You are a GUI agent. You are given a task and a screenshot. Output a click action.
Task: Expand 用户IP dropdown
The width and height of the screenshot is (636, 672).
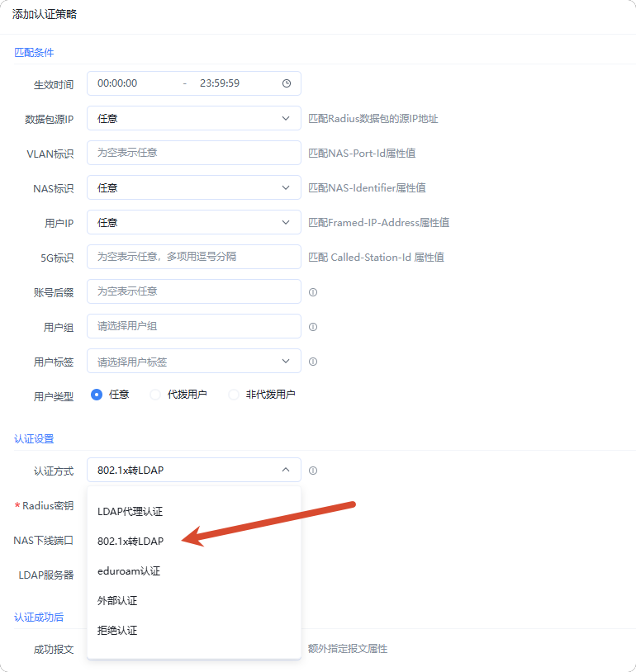coord(194,222)
